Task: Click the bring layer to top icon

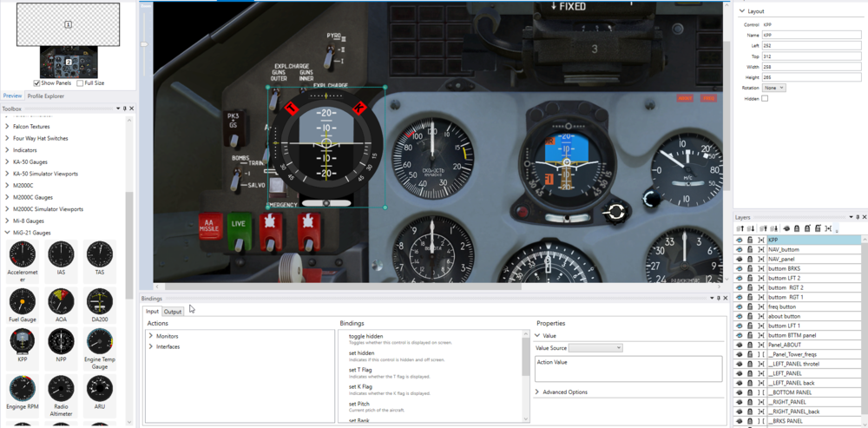Action: point(763,228)
